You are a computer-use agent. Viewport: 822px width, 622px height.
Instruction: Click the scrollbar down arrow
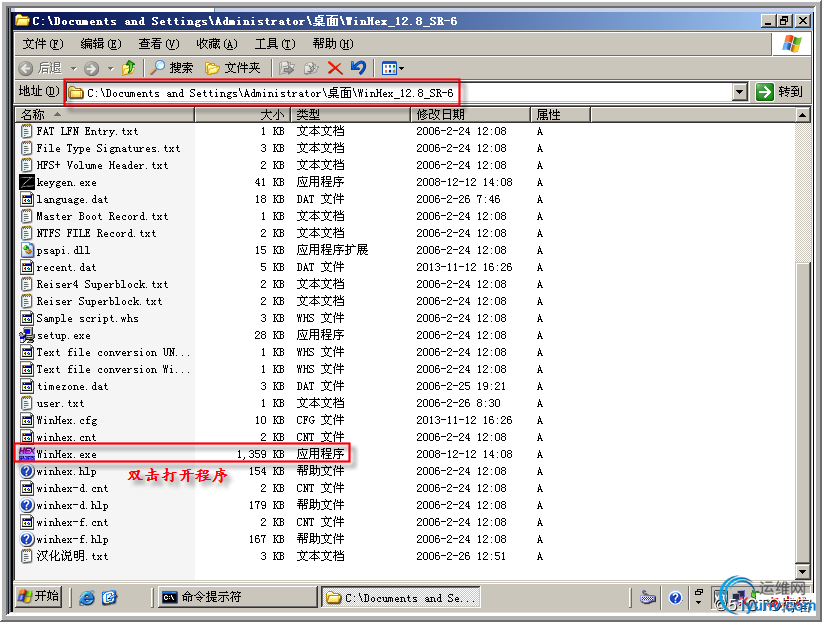pyautogui.click(x=803, y=571)
